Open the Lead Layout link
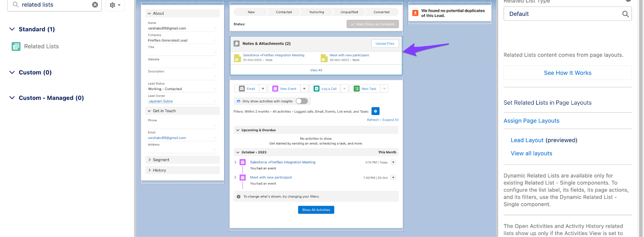Image resolution: width=644 pixels, height=237 pixels. [527, 140]
